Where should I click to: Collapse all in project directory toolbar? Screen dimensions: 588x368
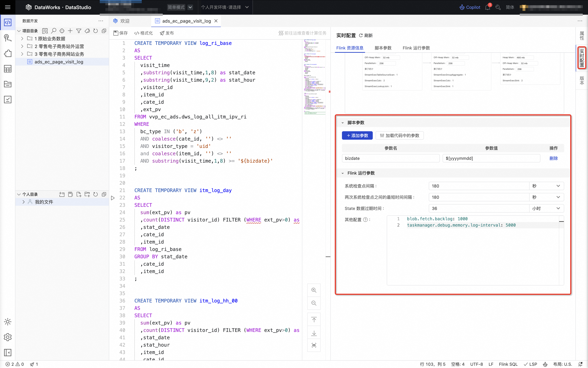pyautogui.click(x=104, y=31)
